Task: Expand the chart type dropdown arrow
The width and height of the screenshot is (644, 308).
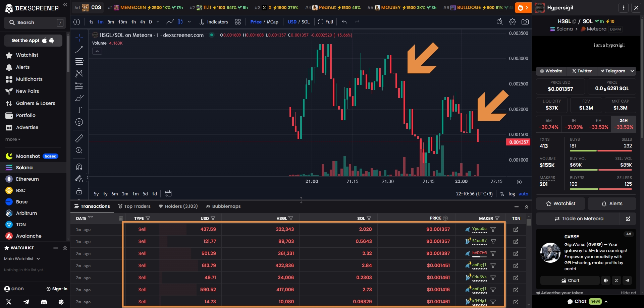Action: pos(189,22)
